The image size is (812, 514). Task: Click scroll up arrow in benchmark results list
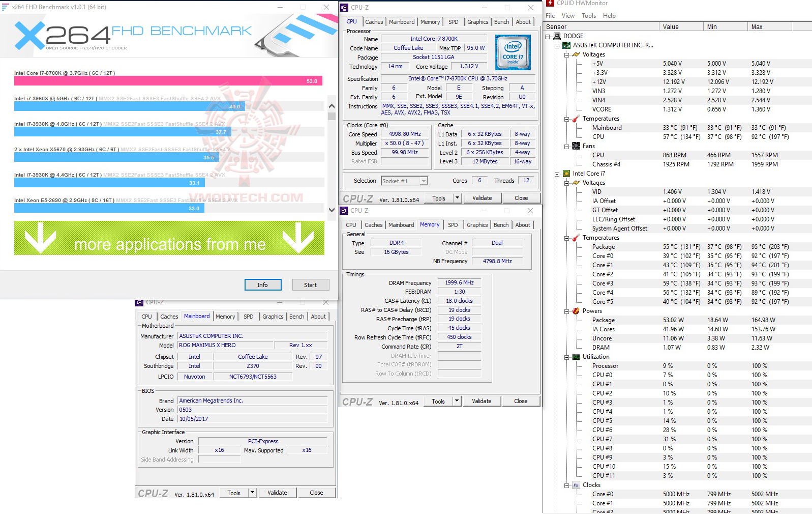332,106
